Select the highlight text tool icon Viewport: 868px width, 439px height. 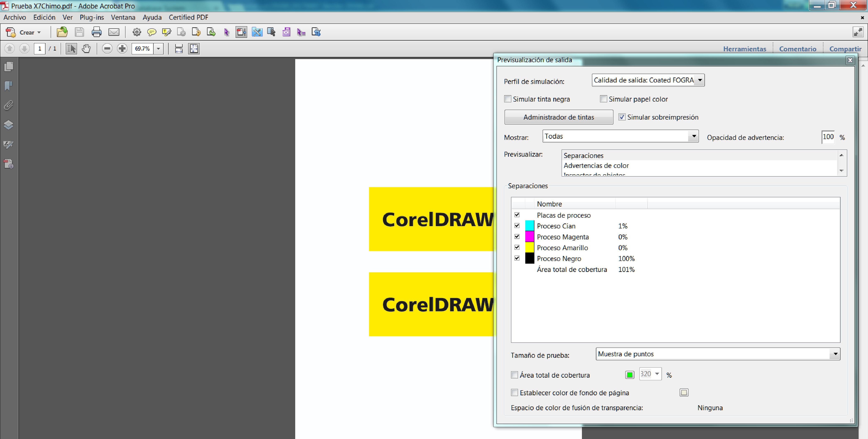pos(166,32)
